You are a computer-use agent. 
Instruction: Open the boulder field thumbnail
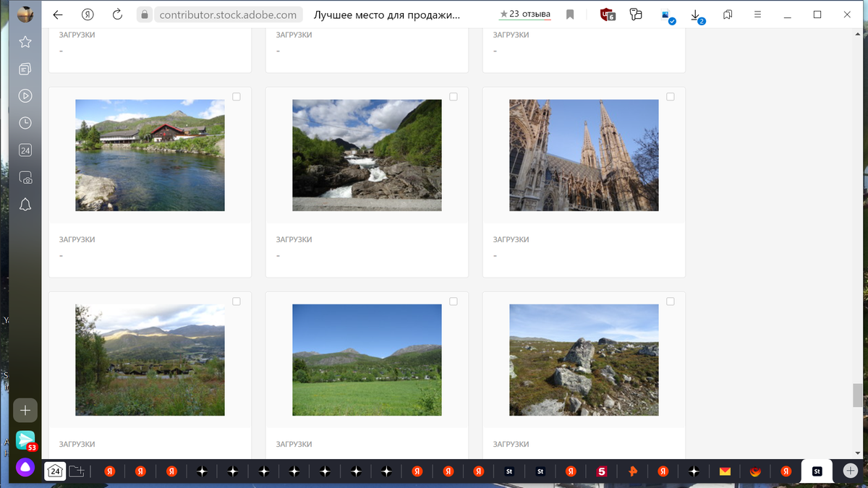coord(584,360)
